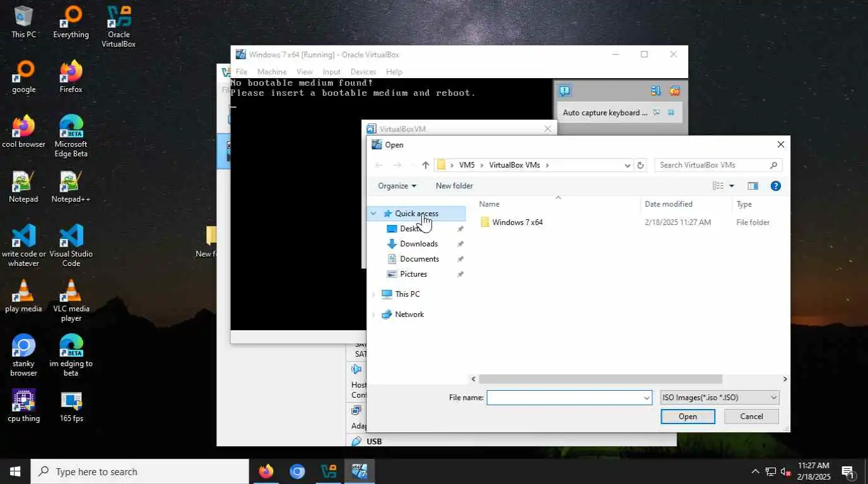
Task: Toggle the preview pane icon
Action: (x=753, y=186)
